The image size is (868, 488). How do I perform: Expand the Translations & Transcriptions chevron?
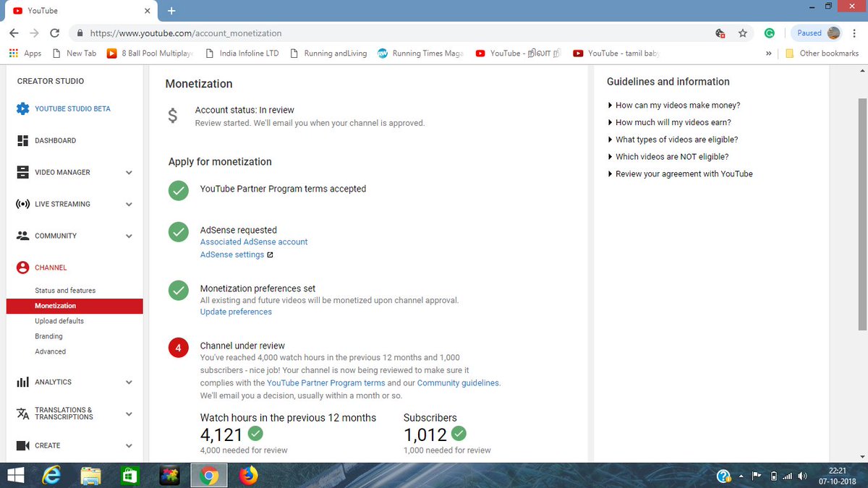[x=129, y=414]
